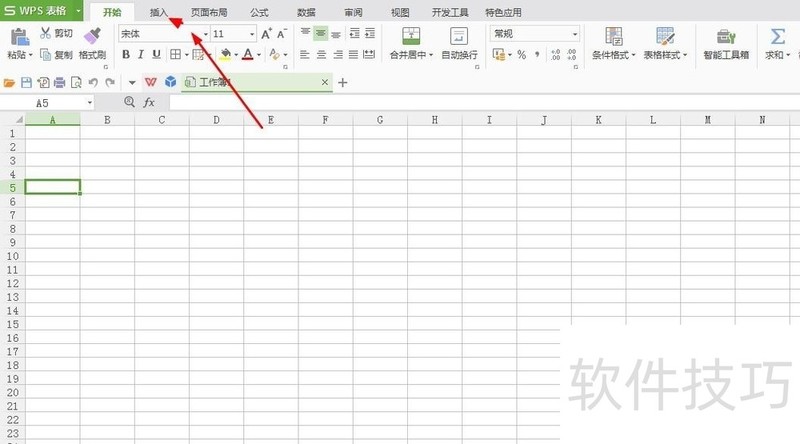The width and height of the screenshot is (800, 444).
Task: Select the Format Painter brush icon
Action: point(92,36)
